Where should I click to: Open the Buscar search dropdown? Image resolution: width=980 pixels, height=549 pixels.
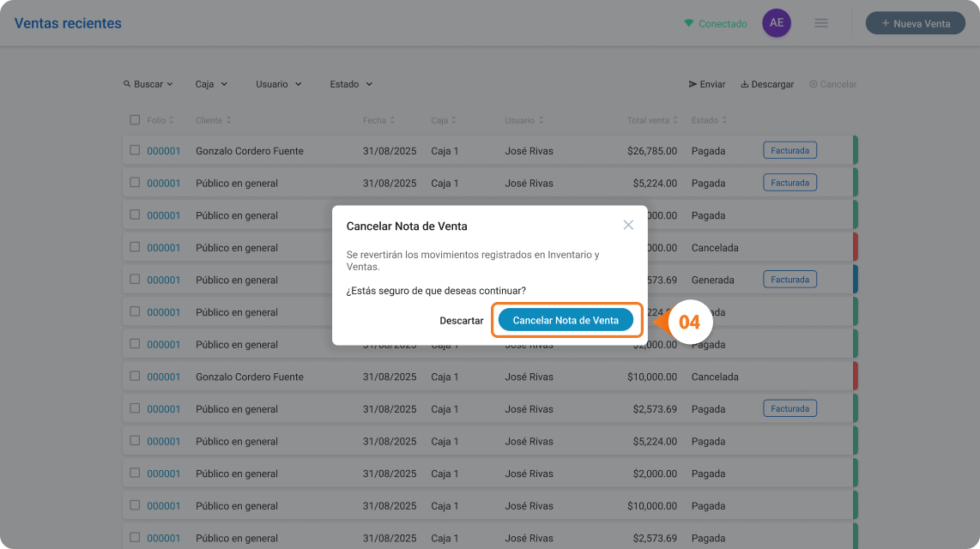click(148, 84)
